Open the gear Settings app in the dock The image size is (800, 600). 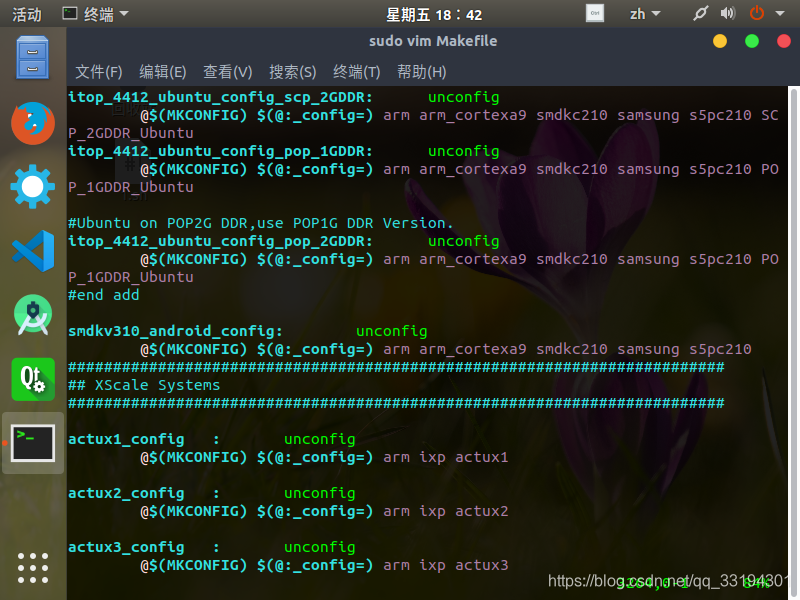(x=33, y=187)
